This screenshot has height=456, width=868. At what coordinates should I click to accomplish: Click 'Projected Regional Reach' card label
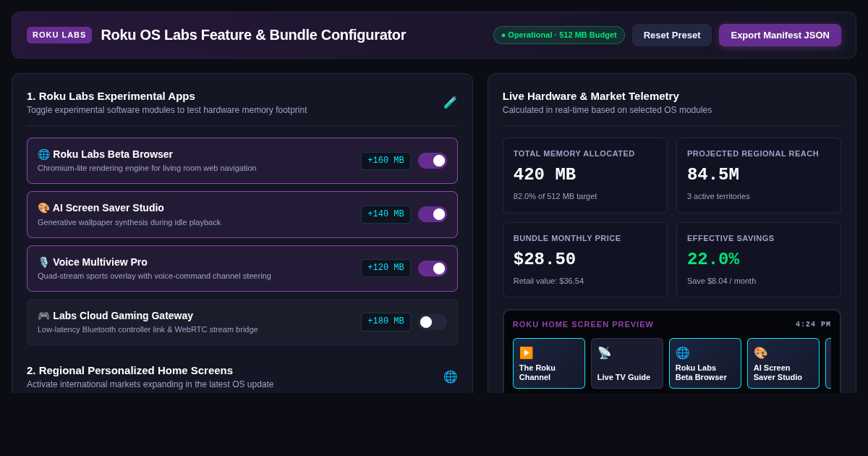click(753, 153)
